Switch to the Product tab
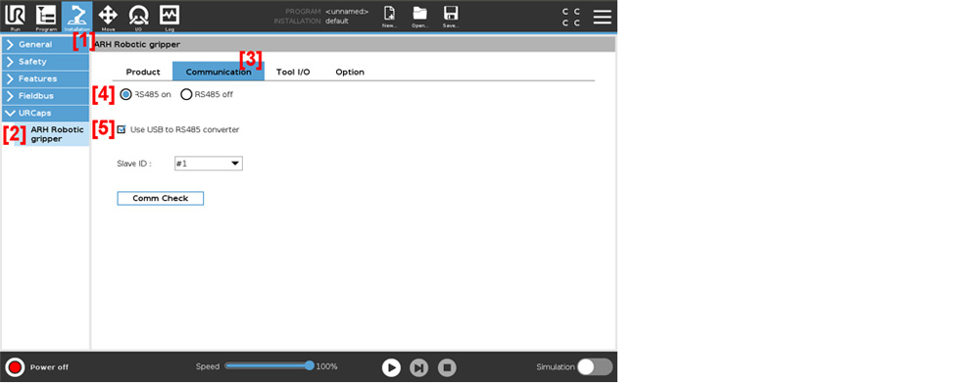 143,72
